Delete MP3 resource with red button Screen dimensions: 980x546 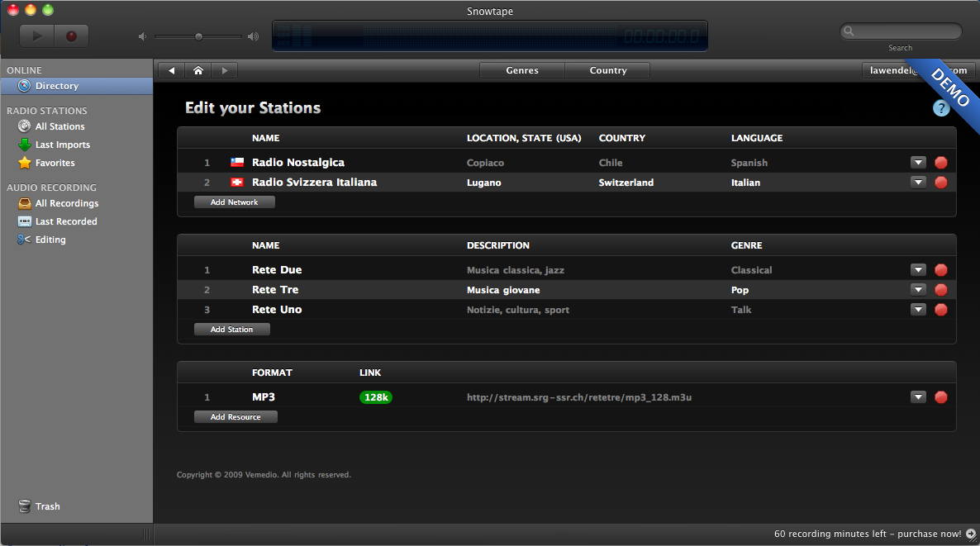(940, 396)
